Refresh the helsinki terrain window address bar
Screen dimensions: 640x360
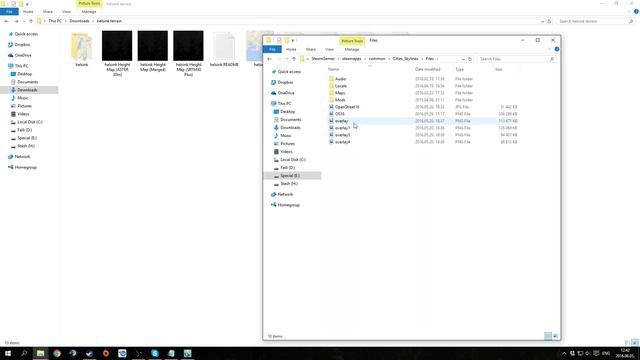[549, 21]
